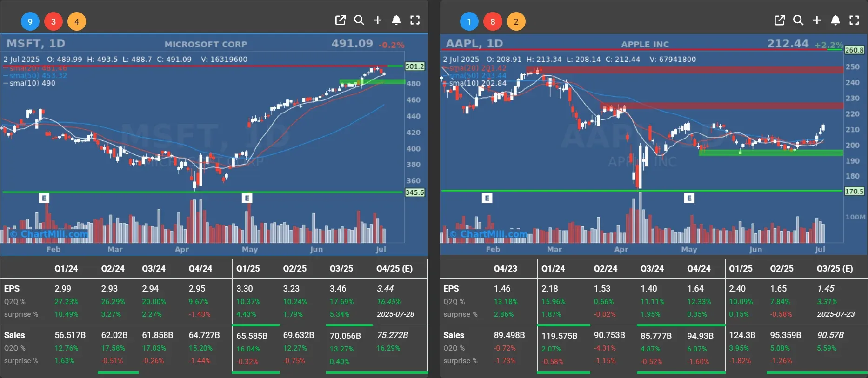868x378 pixels.
Task: Click AAPL earnings date 2025-07-23
Action: [836, 314]
